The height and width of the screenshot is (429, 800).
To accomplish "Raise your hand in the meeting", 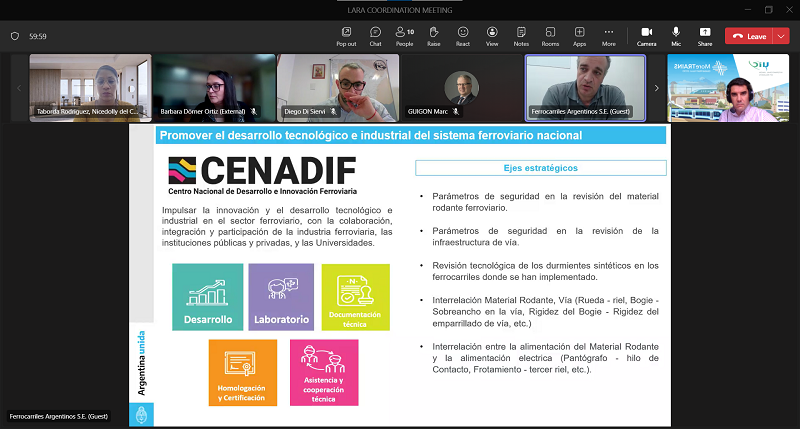I will tap(434, 36).
